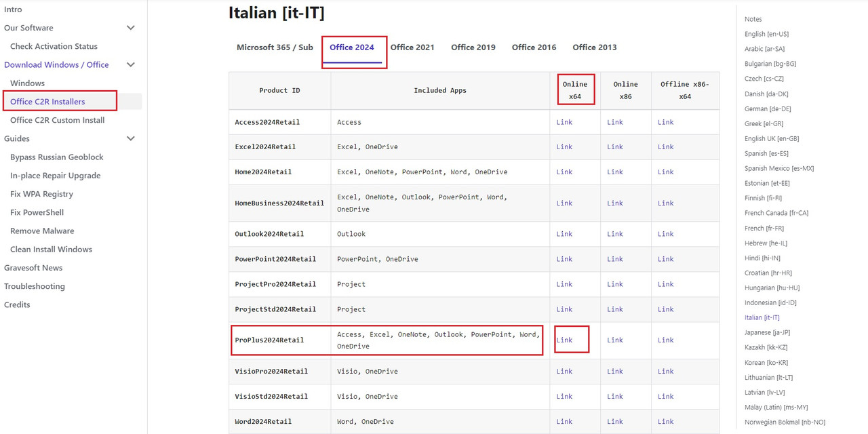Collapse the Download Windows / Office chevron
This screenshot has width=868, height=434.
(131, 64)
